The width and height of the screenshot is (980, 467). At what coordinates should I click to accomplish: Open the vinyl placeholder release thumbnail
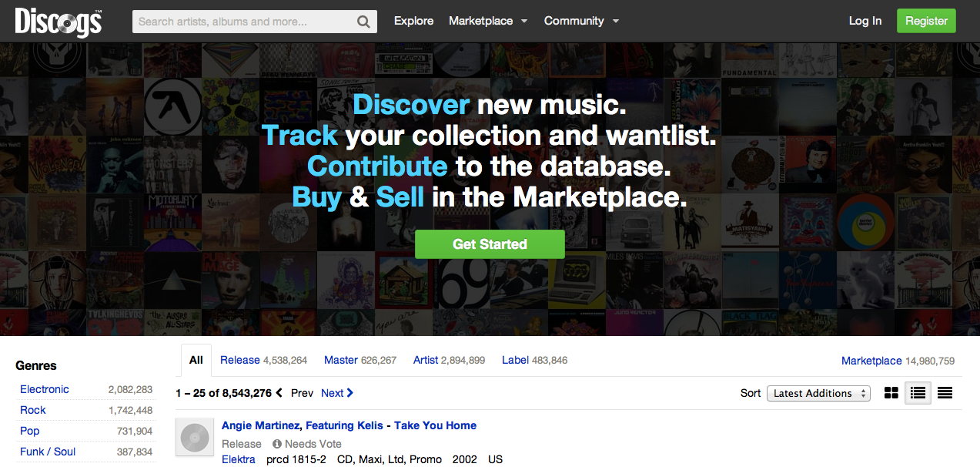pos(193,437)
